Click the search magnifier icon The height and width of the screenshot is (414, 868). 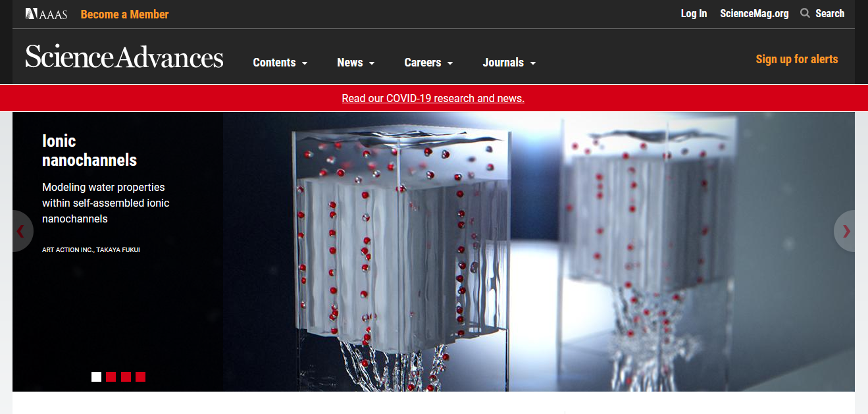point(805,13)
